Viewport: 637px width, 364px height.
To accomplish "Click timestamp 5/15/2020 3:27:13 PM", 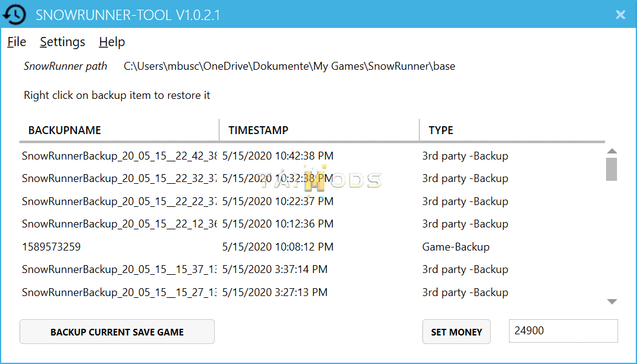I will click(275, 292).
